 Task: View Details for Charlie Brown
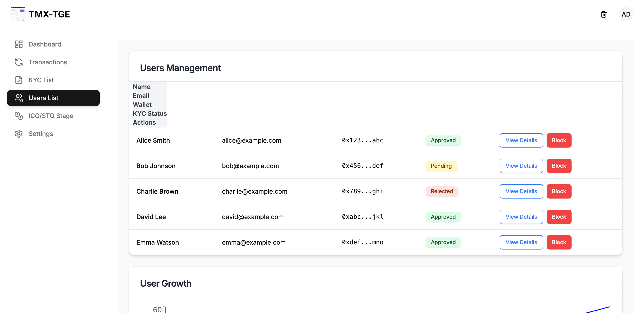click(521, 191)
